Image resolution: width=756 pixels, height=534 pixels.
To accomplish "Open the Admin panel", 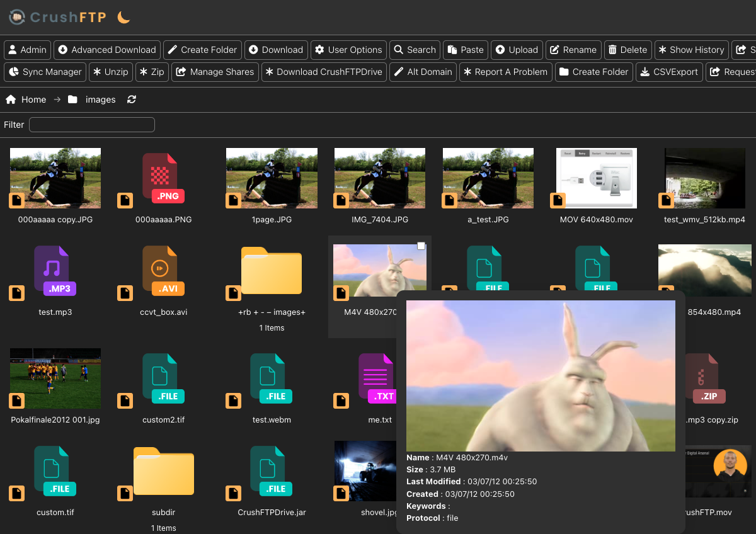I will (28, 50).
